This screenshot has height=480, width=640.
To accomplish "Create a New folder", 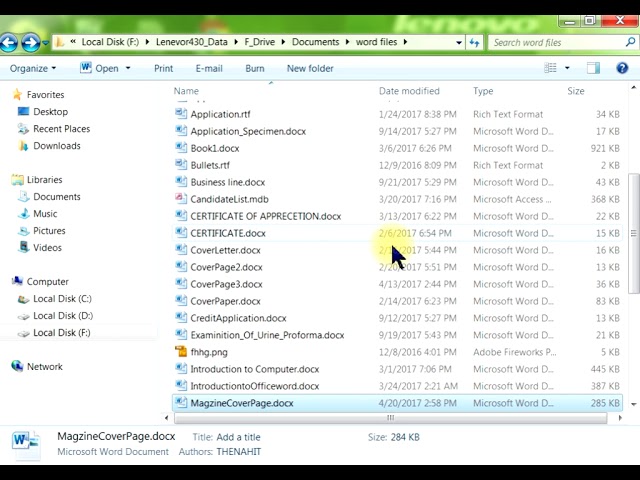I will point(310,68).
